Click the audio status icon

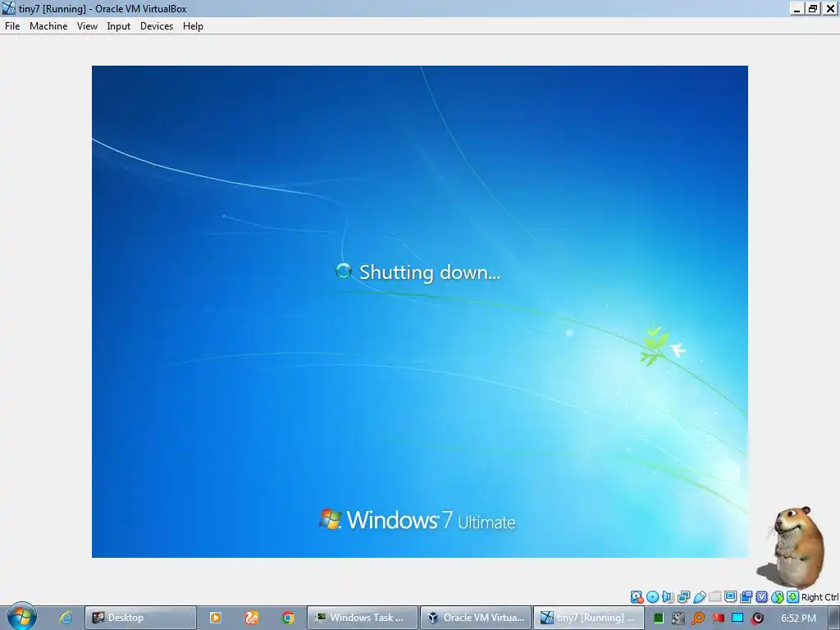(x=668, y=597)
